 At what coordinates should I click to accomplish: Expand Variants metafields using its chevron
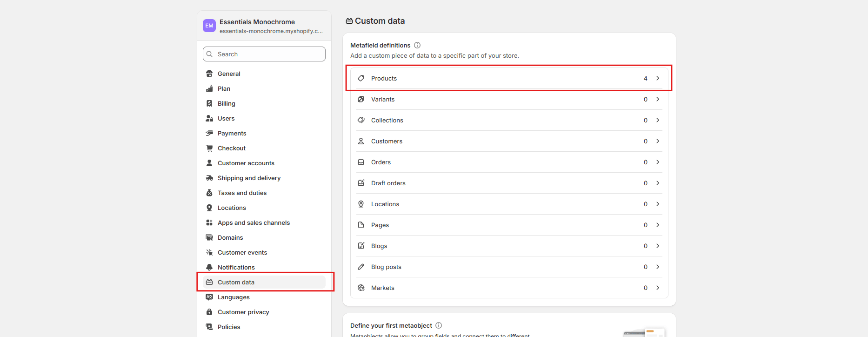tap(658, 99)
